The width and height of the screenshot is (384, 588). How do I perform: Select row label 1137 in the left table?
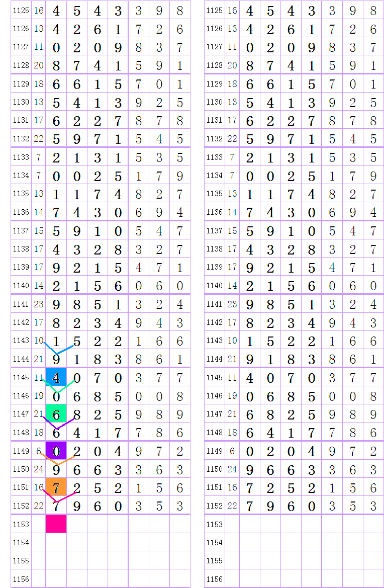(x=21, y=230)
